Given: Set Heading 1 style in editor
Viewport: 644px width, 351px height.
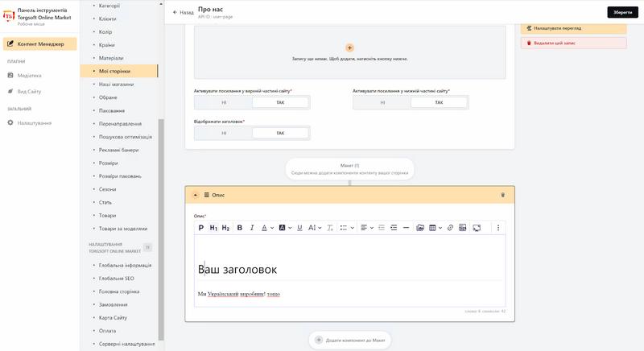Looking at the screenshot, I should tap(213, 228).
